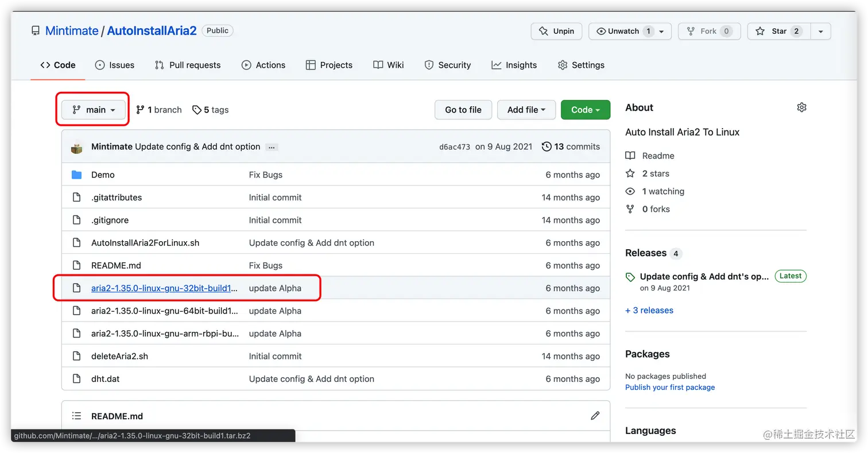The image size is (868, 453).
Task: Click the tags label icon
Action: pyautogui.click(x=197, y=110)
